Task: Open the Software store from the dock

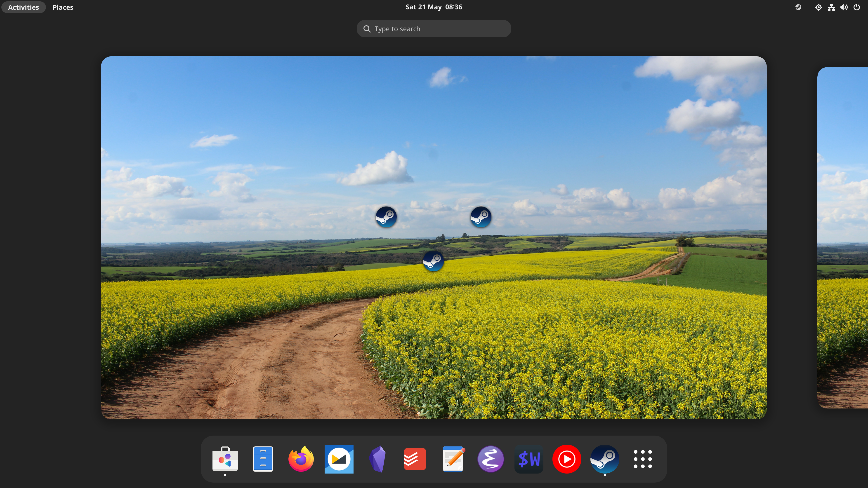Action: pyautogui.click(x=225, y=459)
